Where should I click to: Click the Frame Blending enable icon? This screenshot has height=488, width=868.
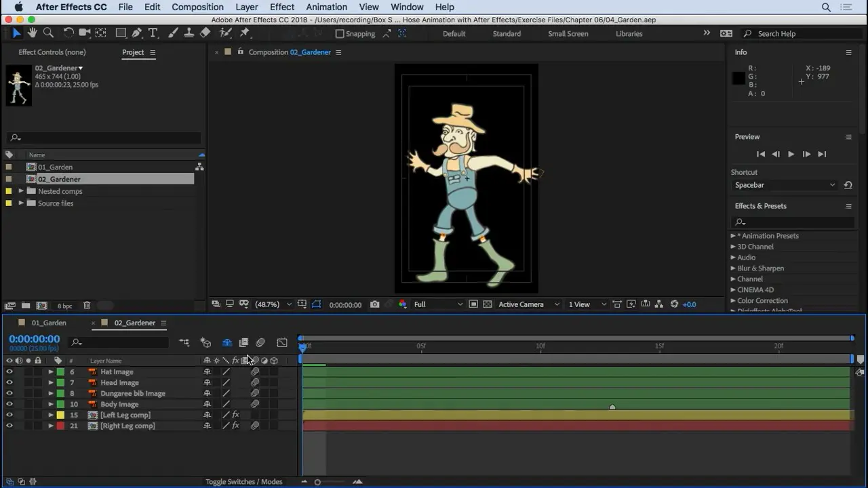[243, 342]
